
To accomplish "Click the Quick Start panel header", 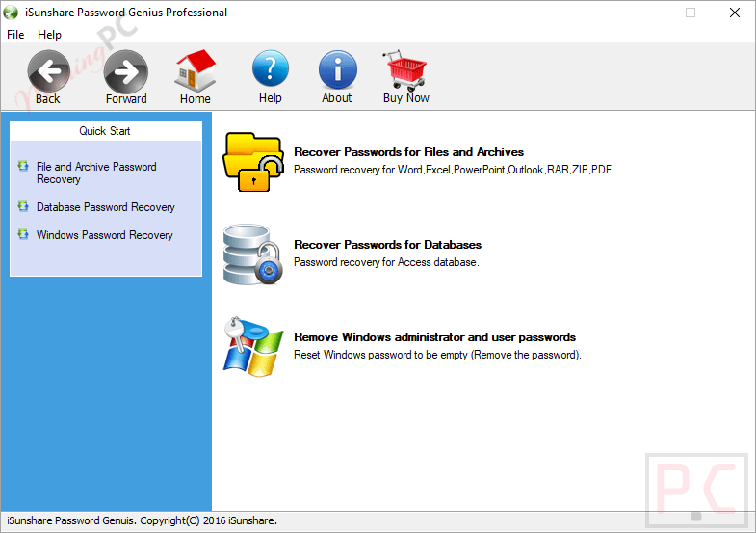I will point(106,131).
